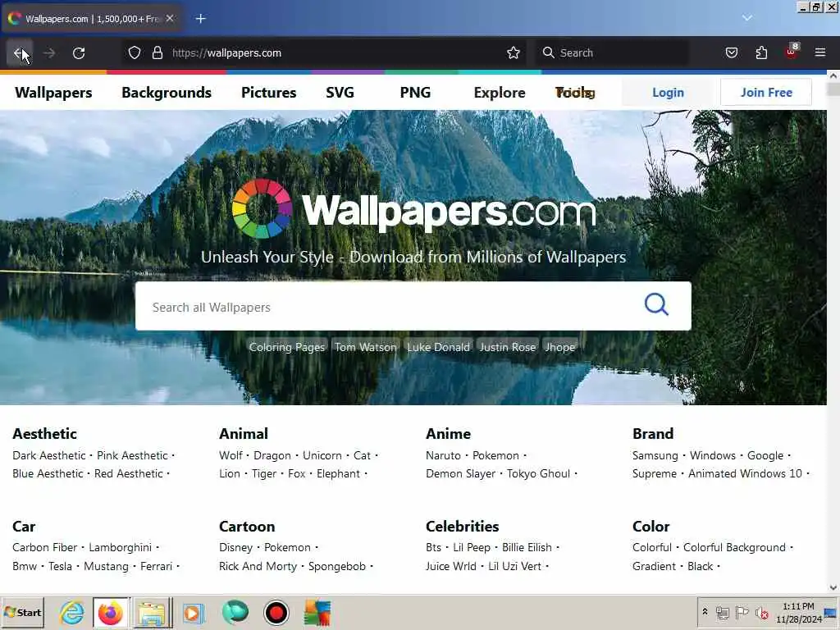
Task: Select the Wallpapers nav menu
Action: point(53,93)
